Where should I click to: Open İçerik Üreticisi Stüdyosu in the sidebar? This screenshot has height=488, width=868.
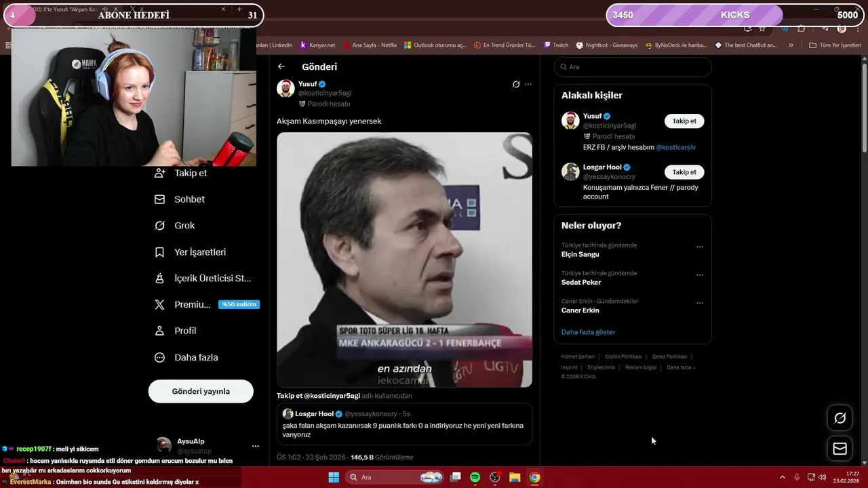pyautogui.click(x=203, y=279)
